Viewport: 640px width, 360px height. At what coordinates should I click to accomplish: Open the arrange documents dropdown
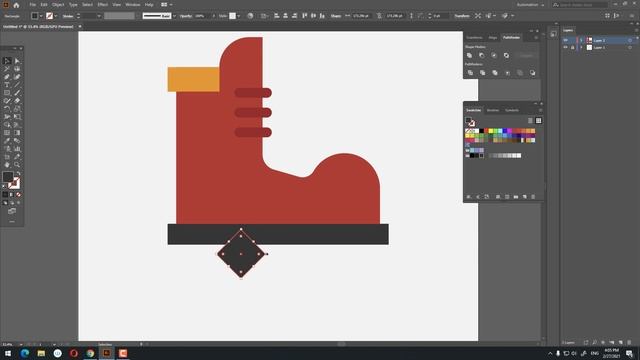click(x=167, y=5)
